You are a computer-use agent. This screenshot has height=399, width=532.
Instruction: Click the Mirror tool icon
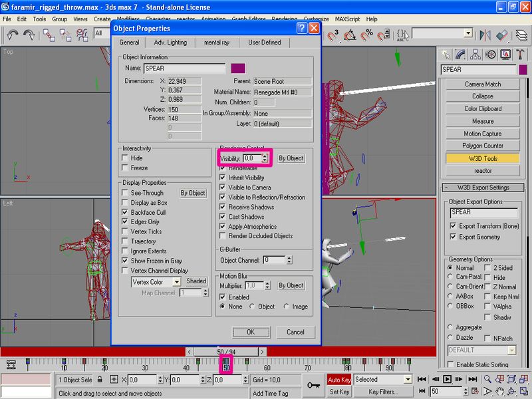[x=485, y=35]
